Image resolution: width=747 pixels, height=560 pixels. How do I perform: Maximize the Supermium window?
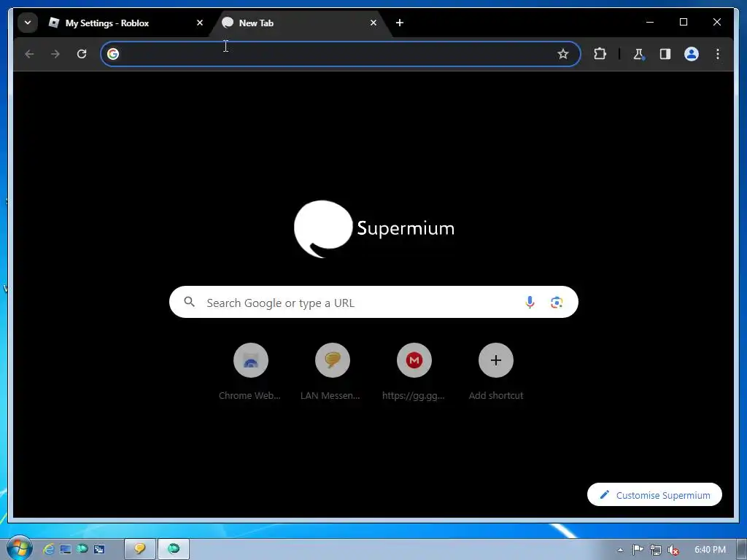(x=683, y=22)
